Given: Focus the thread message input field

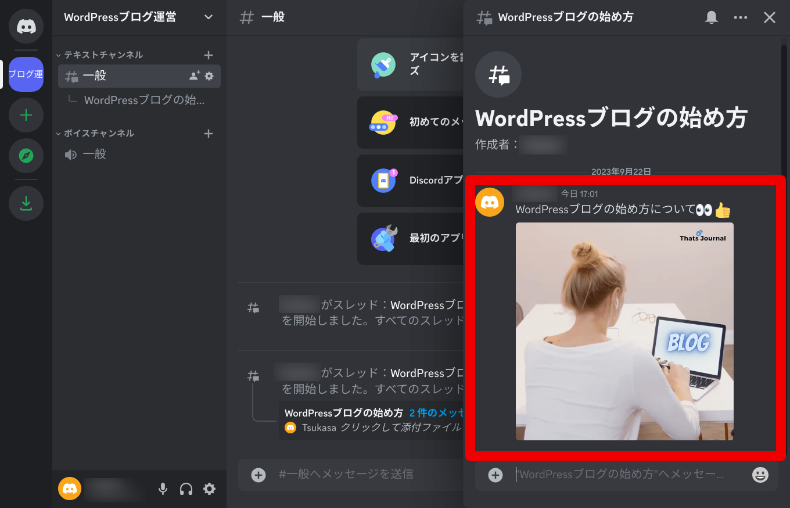Looking at the screenshot, I should coord(629,475).
